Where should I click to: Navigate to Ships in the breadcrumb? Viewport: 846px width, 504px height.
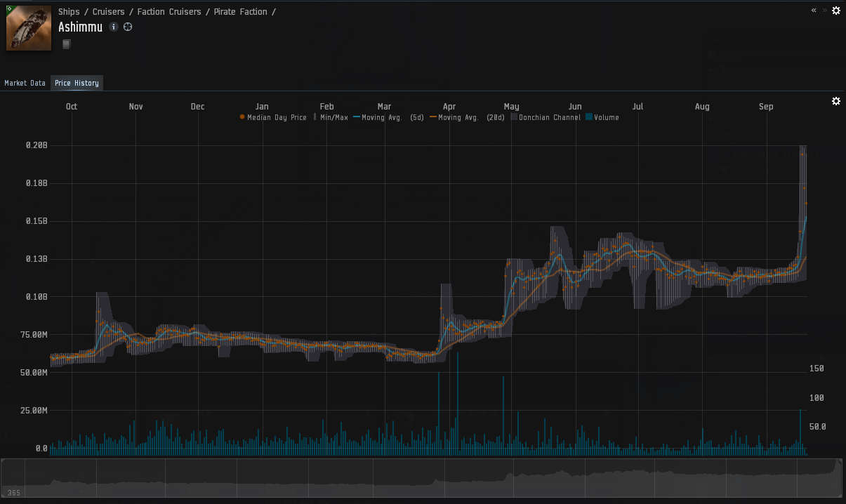(69, 12)
